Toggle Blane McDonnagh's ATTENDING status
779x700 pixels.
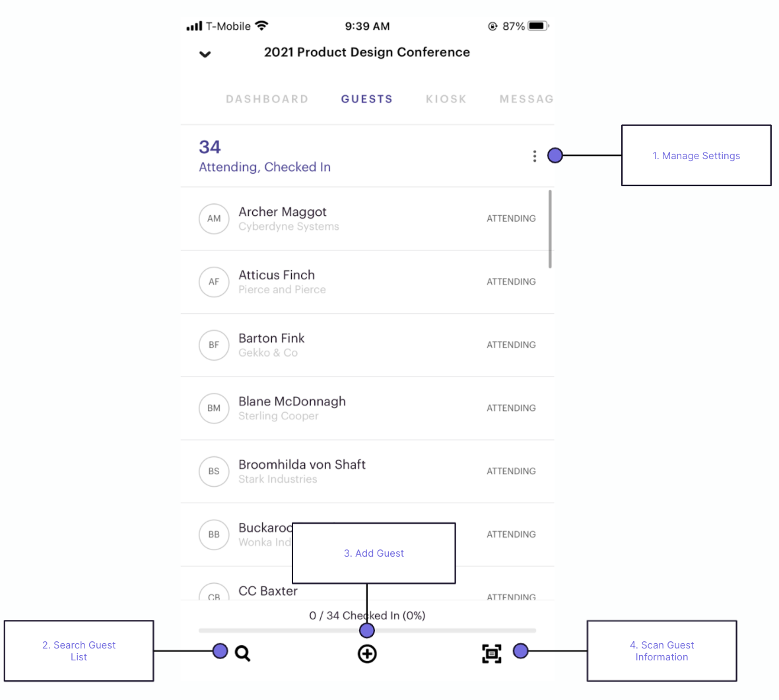511,407
